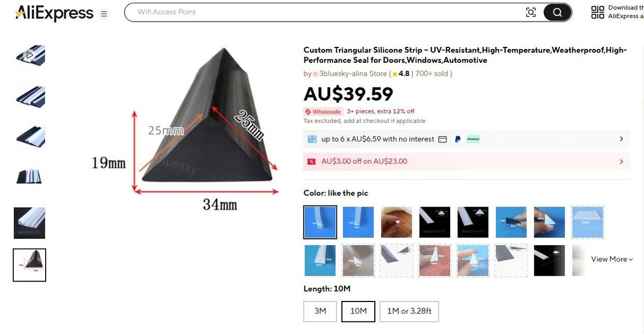This screenshot has height=334, width=644.
Task: Click the search magnifier button
Action: coord(557,12)
